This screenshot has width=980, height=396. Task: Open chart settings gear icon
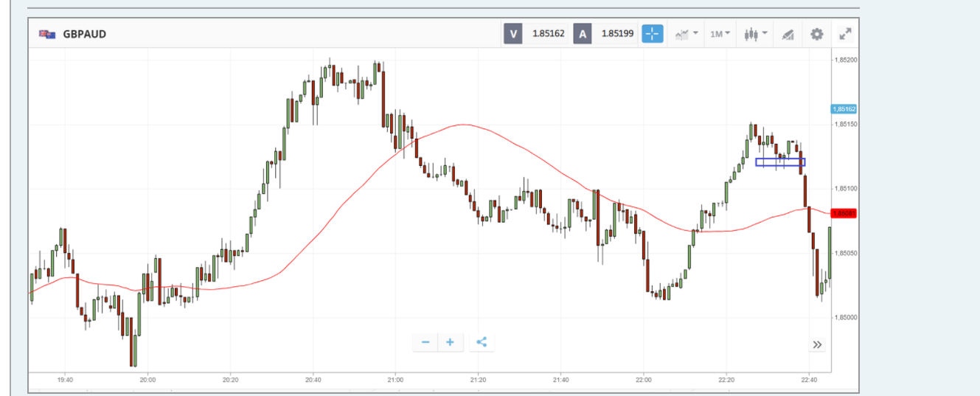tap(816, 34)
